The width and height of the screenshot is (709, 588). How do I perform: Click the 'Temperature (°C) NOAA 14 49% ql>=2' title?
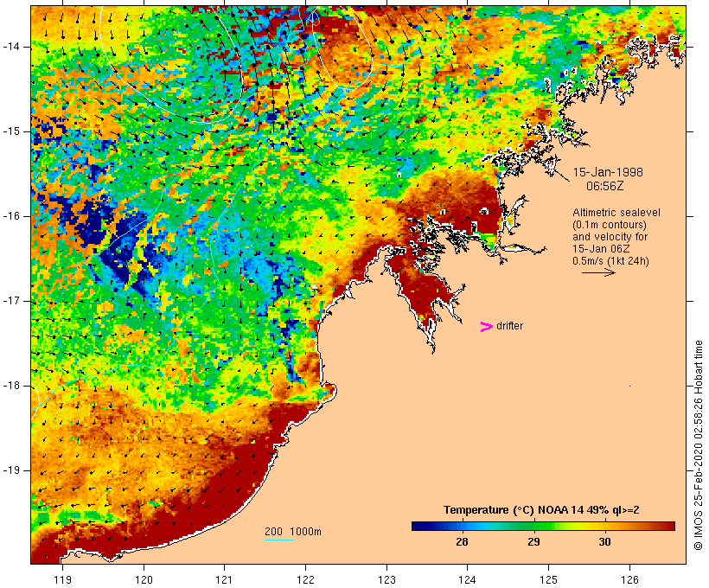(x=541, y=510)
